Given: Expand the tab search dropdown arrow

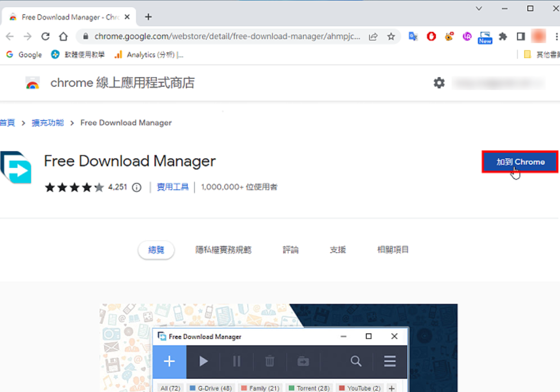Looking at the screenshot, I should coord(479,8).
